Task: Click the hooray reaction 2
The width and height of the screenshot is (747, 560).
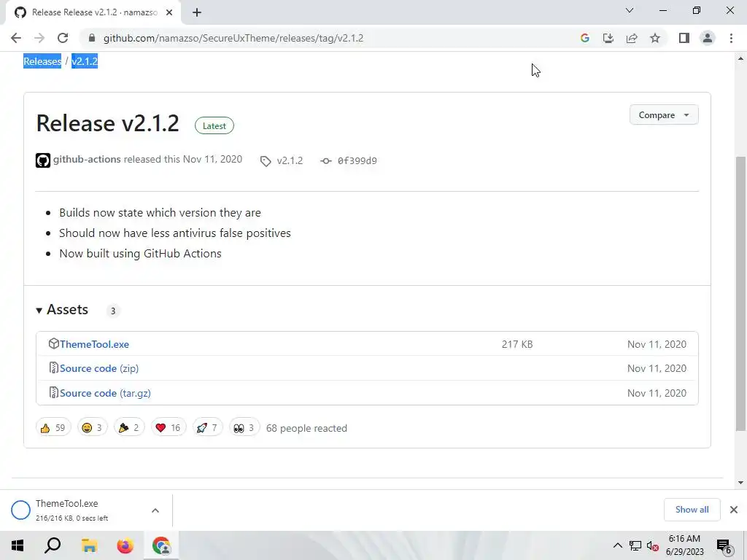Action: [x=129, y=427]
